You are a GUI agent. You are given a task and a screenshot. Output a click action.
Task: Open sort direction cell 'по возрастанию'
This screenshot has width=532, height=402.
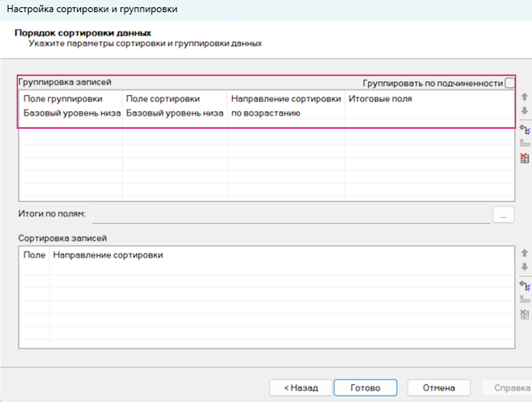pos(266,113)
